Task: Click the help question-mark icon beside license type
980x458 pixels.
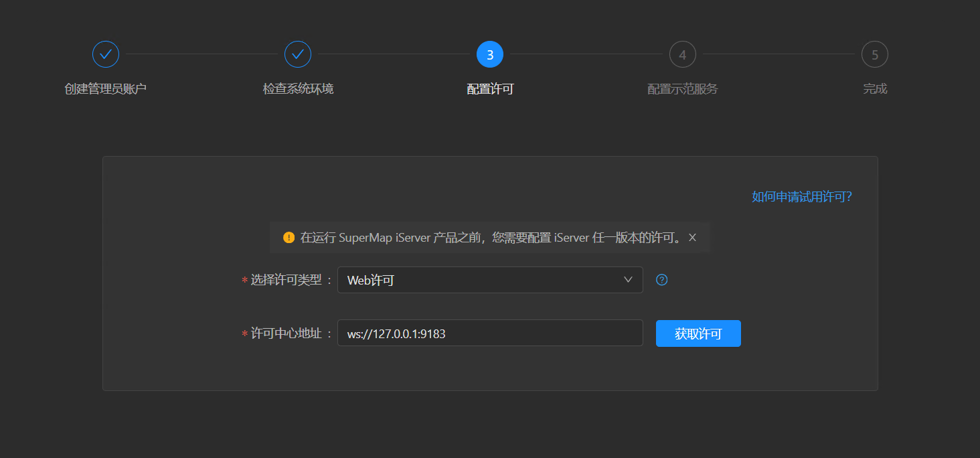Action: pos(662,280)
